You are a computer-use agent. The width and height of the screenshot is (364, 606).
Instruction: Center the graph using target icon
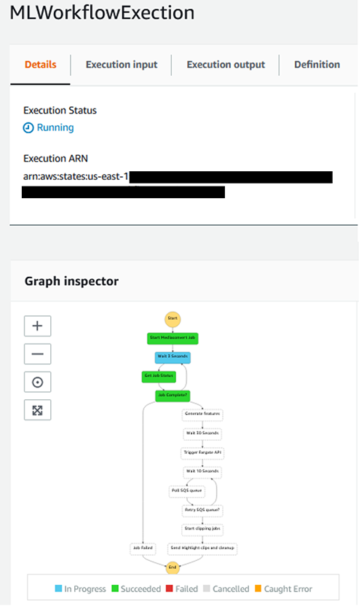[x=37, y=382]
